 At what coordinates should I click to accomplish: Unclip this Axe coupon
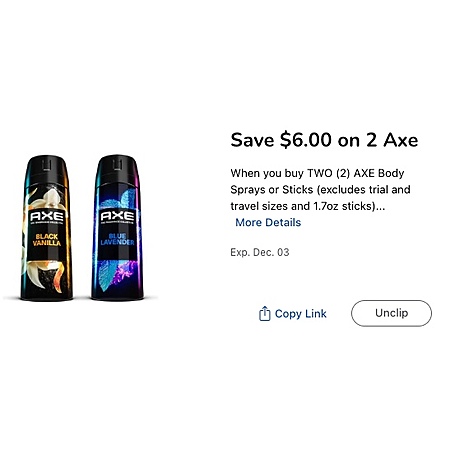[x=391, y=313]
